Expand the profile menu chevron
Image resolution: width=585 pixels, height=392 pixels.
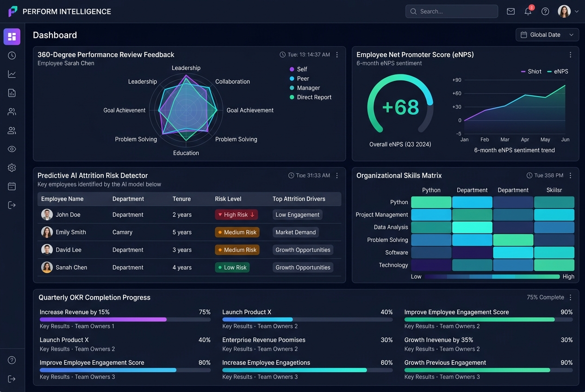pos(577,12)
